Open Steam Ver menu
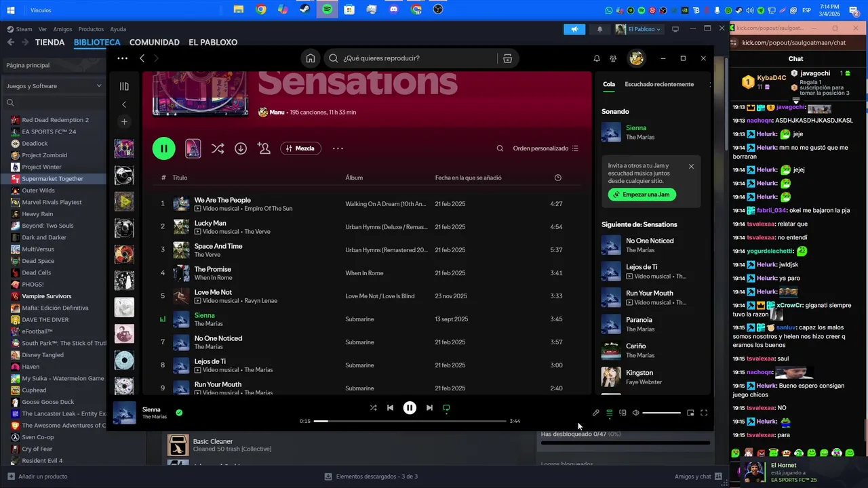 43,29
